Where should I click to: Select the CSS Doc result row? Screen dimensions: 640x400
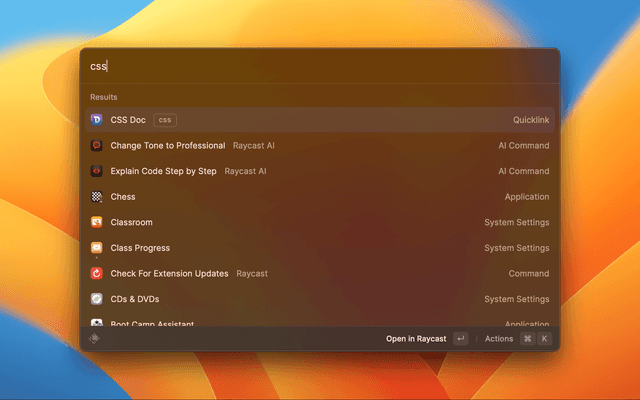pyautogui.click(x=320, y=120)
